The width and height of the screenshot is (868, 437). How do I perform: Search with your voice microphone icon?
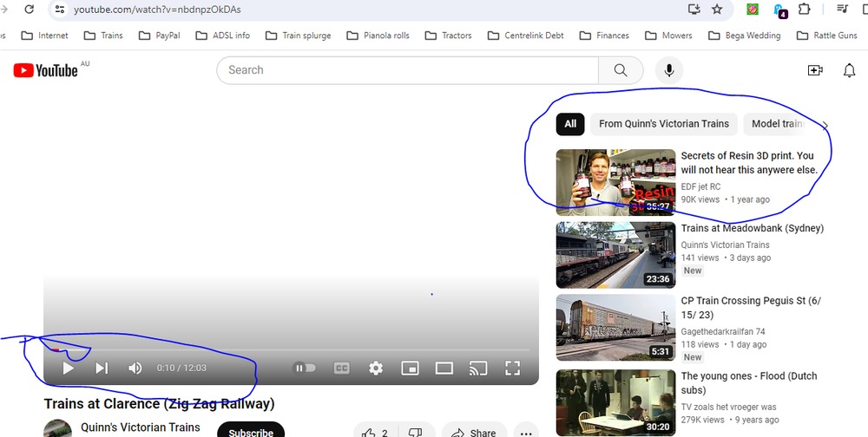[x=669, y=70]
